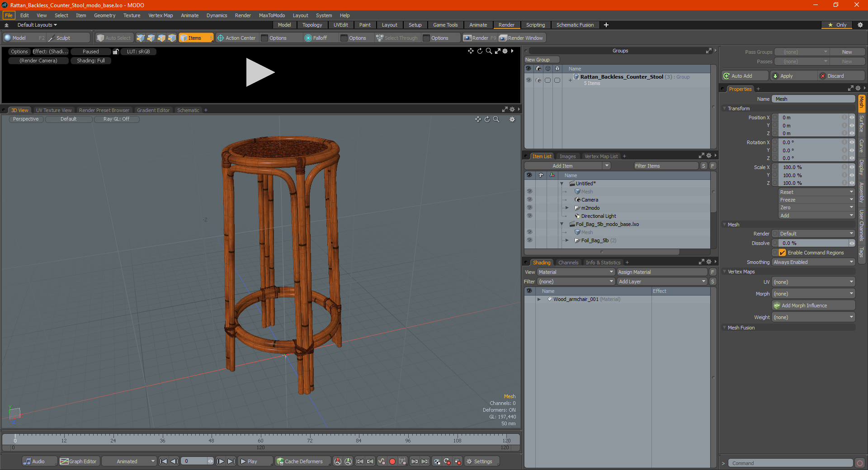Click the rotate view icon in 3D viewport

click(487, 119)
